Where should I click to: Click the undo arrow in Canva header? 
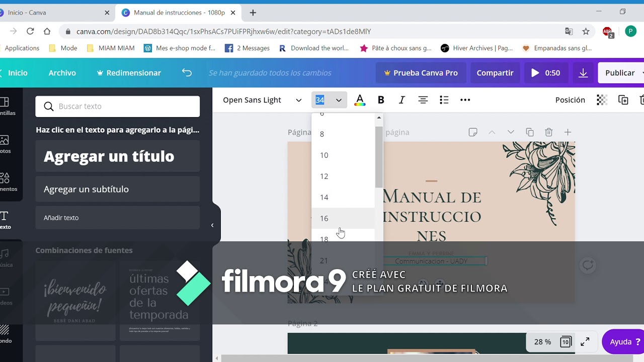[x=187, y=73]
